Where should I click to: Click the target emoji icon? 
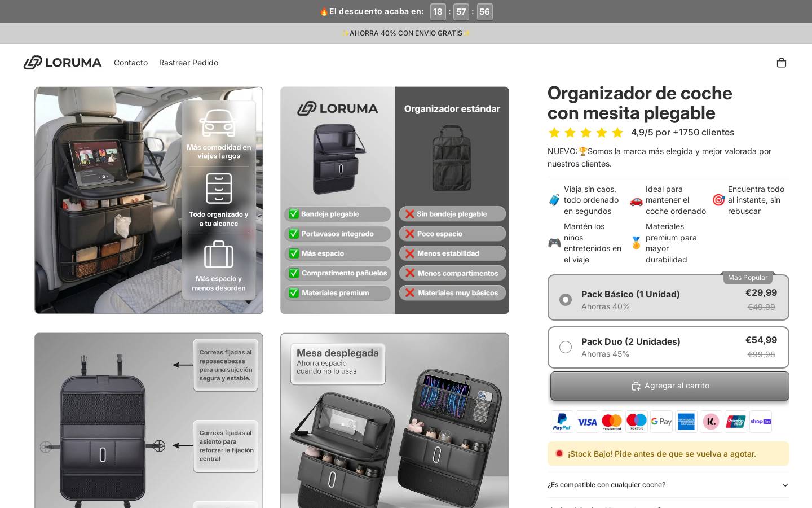point(718,200)
